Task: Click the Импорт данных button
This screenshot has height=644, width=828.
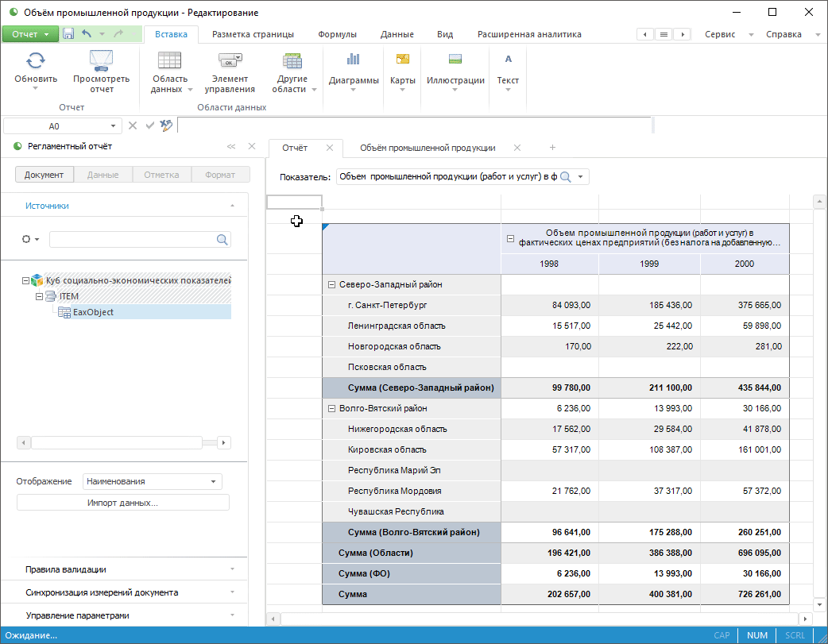Action: 123,503
